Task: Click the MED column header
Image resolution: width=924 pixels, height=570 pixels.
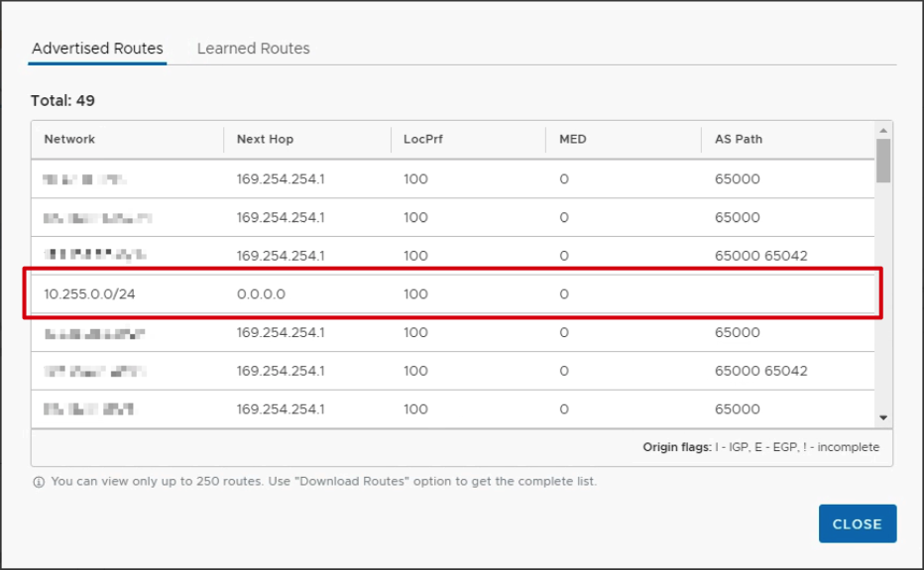Action: pyautogui.click(x=573, y=140)
